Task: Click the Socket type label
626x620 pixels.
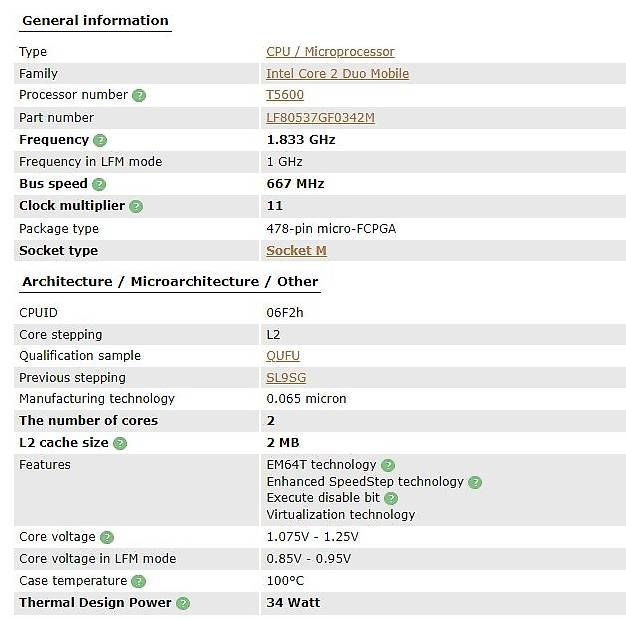Action: 58,251
